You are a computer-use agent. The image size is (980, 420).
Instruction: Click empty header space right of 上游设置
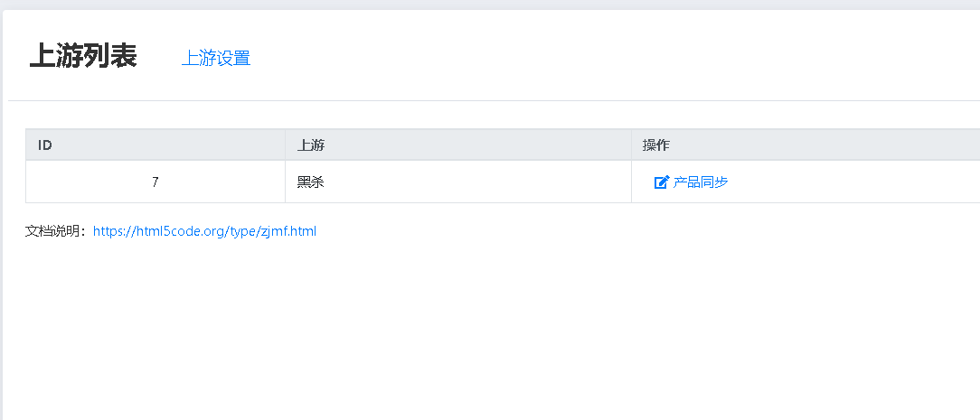[613, 58]
